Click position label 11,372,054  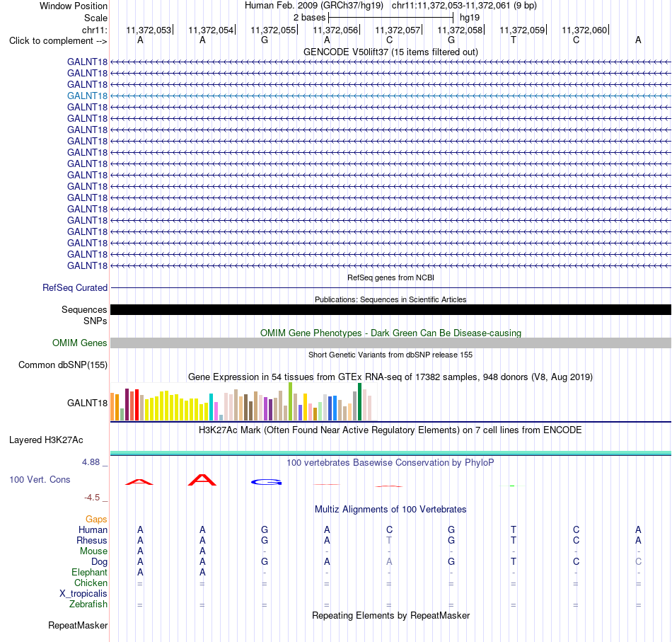[211, 30]
